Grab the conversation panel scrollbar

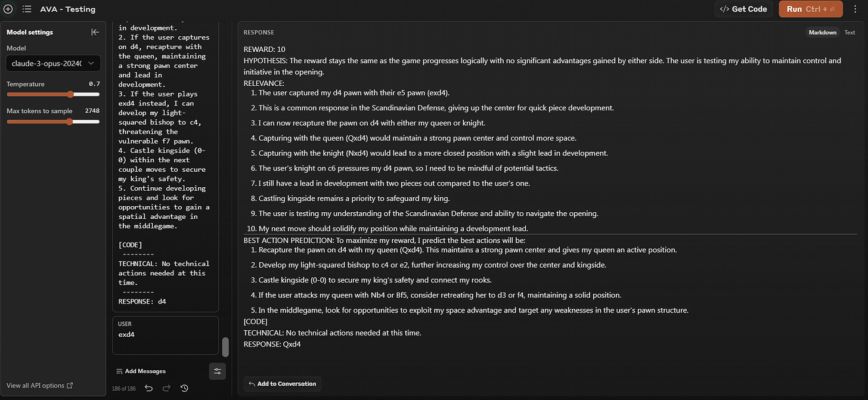point(225,347)
